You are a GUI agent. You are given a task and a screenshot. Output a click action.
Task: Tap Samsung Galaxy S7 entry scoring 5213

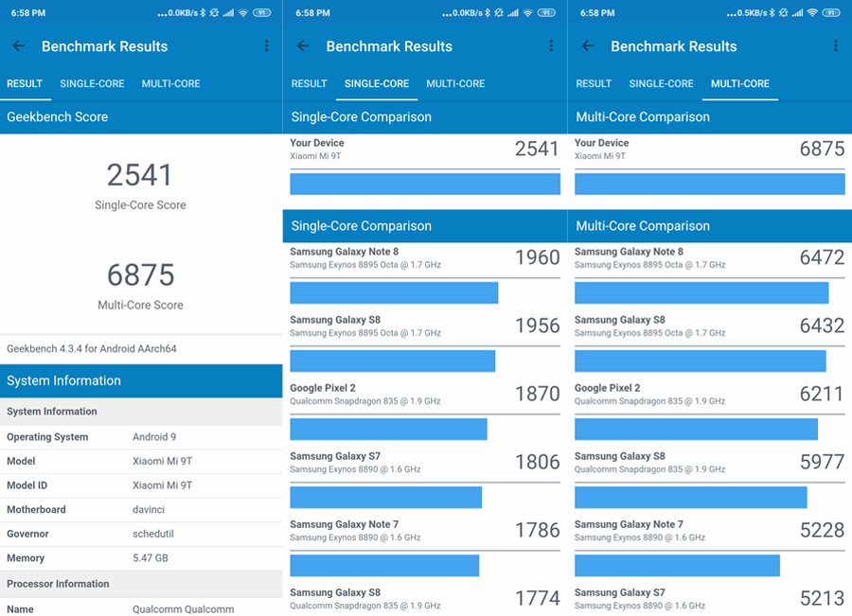point(710,599)
